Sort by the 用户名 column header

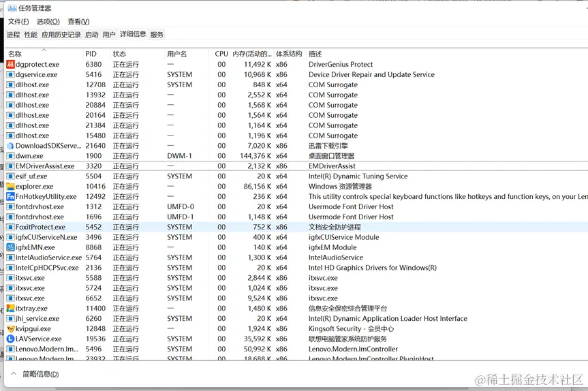[187, 54]
